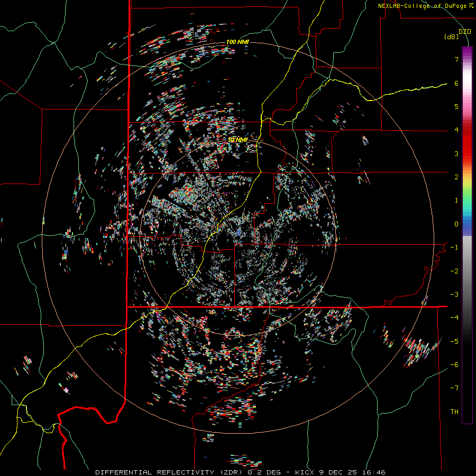The height and width of the screenshot is (476, 476).
Task: Click the -5 value on the color scale
Action: click(454, 342)
